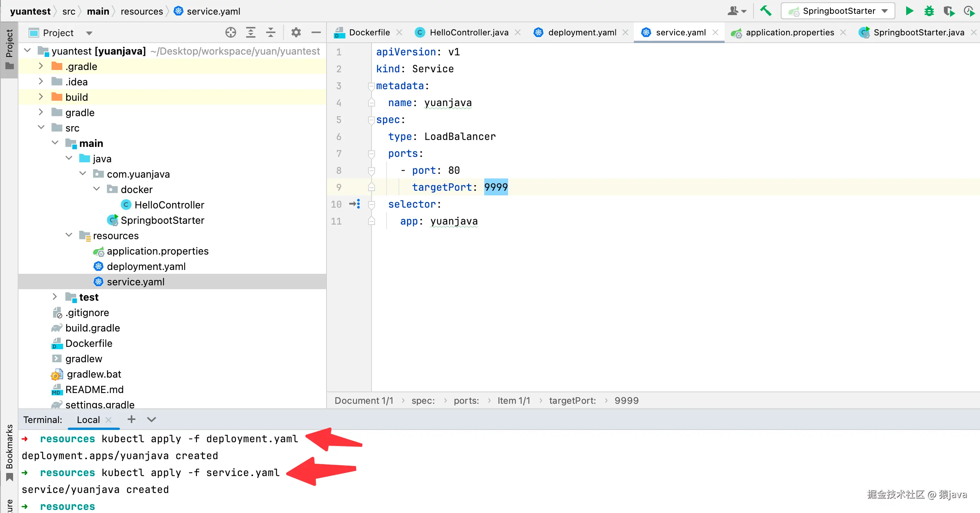Collapse the resources folder node

pyautogui.click(x=69, y=235)
